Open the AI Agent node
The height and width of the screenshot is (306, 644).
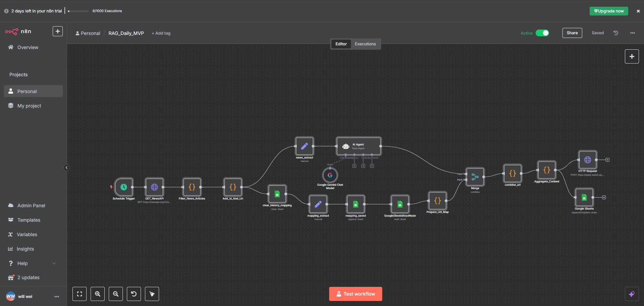pos(359,146)
